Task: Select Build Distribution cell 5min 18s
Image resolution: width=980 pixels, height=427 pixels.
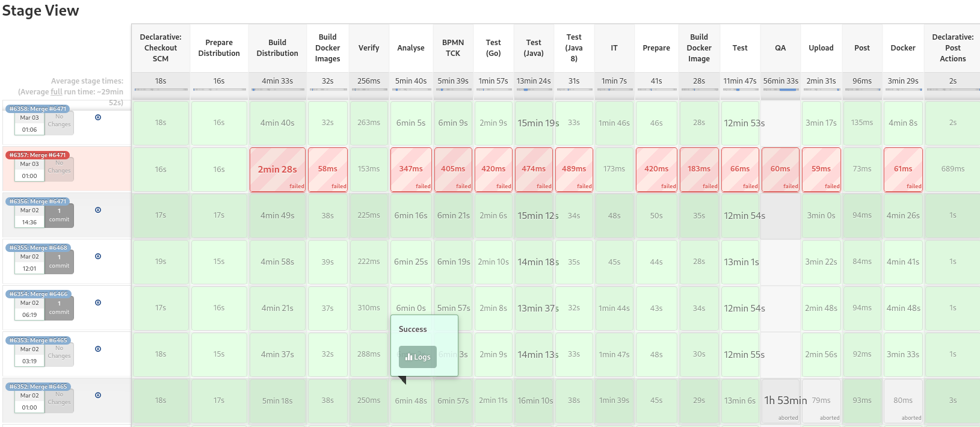Action: click(x=277, y=401)
